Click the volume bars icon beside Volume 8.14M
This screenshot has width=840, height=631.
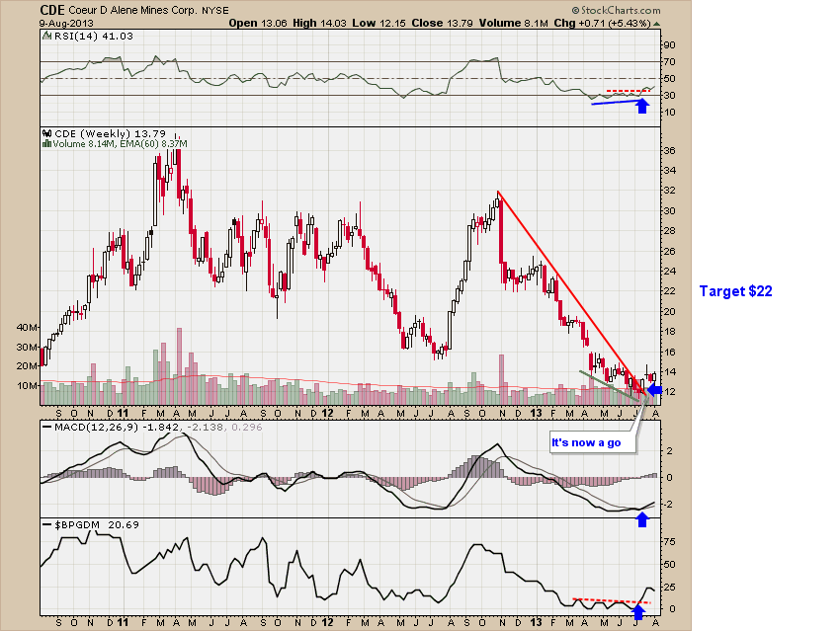47,143
